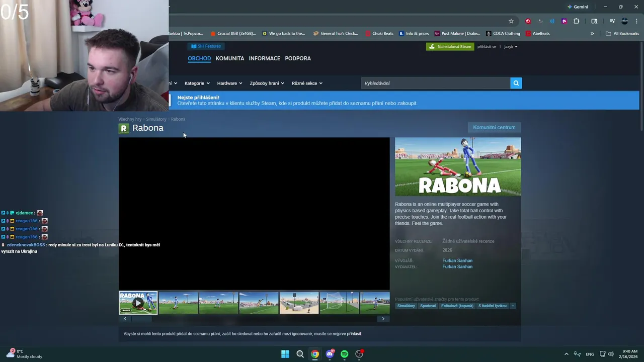This screenshot has width=644, height=362.
Task: Open the INFORMACE tab
Action: click(x=265, y=58)
